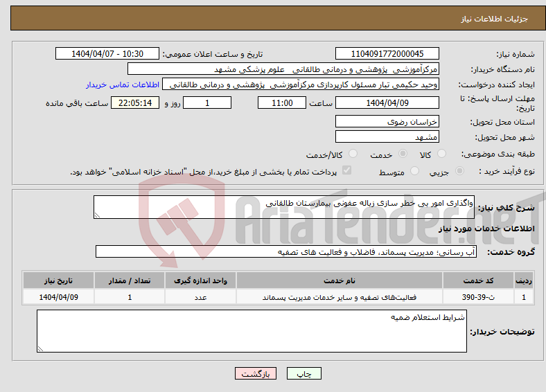This screenshot has height=392, width=546.
Task: Toggle the اسناد خزانه اسلامی payment checkbox
Action: pos(347,170)
